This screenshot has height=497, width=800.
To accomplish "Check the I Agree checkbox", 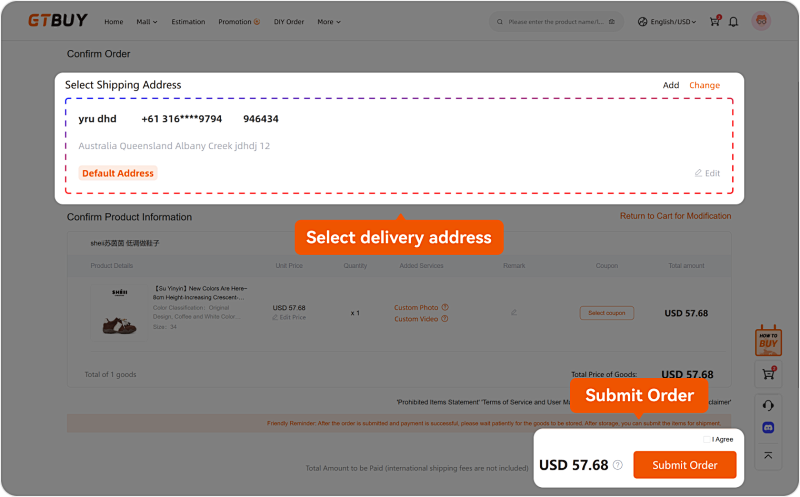I will pos(707,439).
